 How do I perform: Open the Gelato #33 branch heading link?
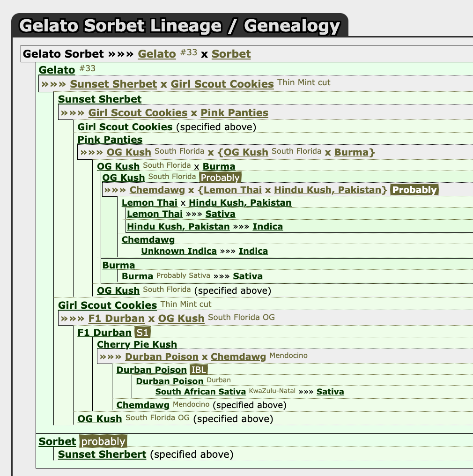57,70
